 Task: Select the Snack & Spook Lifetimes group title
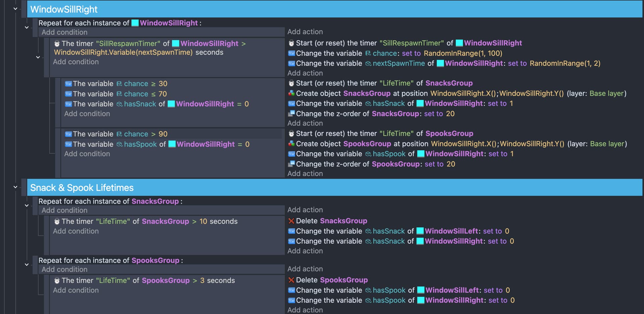coord(82,188)
